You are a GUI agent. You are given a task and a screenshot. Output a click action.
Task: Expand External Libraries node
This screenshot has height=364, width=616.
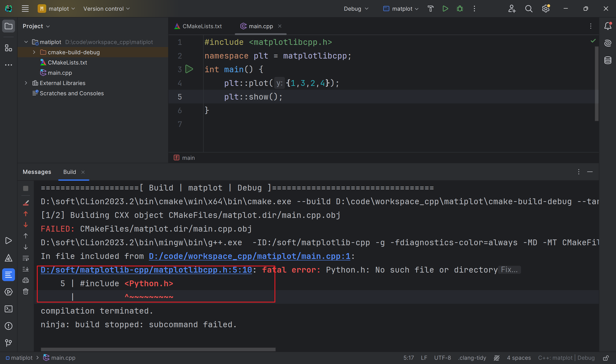pyautogui.click(x=26, y=83)
